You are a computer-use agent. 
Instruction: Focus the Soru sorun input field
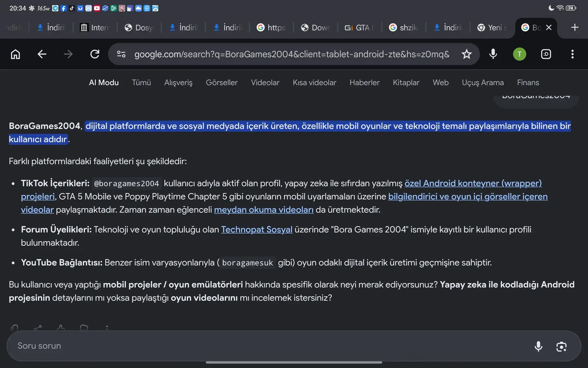tap(270, 346)
